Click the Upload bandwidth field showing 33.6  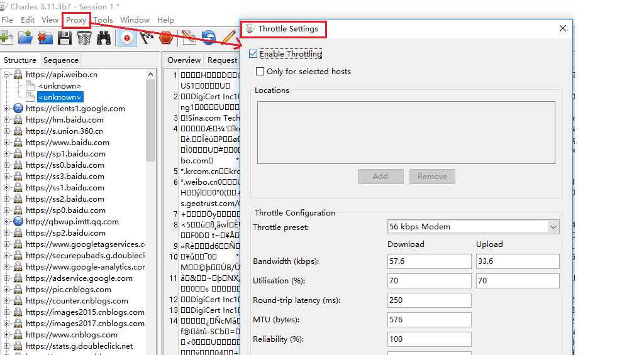pos(518,261)
